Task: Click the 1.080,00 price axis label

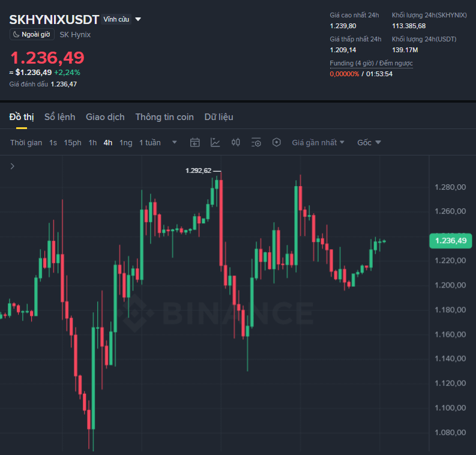Action: click(450, 432)
